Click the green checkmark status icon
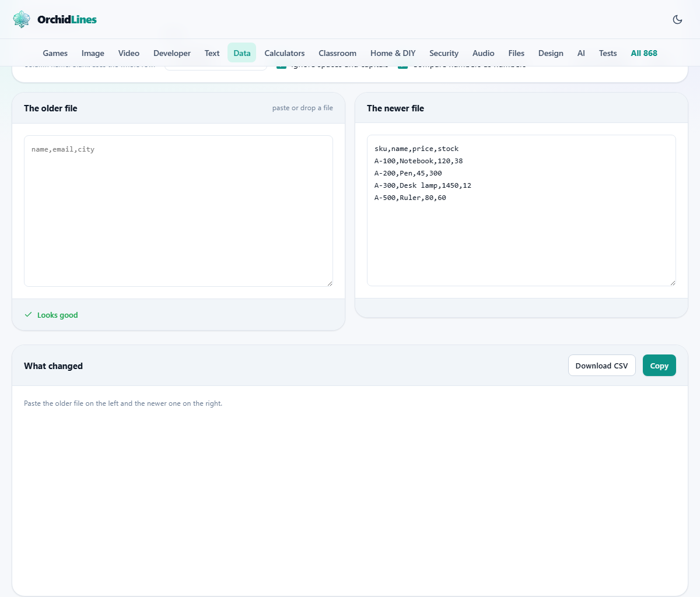The height and width of the screenshot is (597, 700). 28,315
